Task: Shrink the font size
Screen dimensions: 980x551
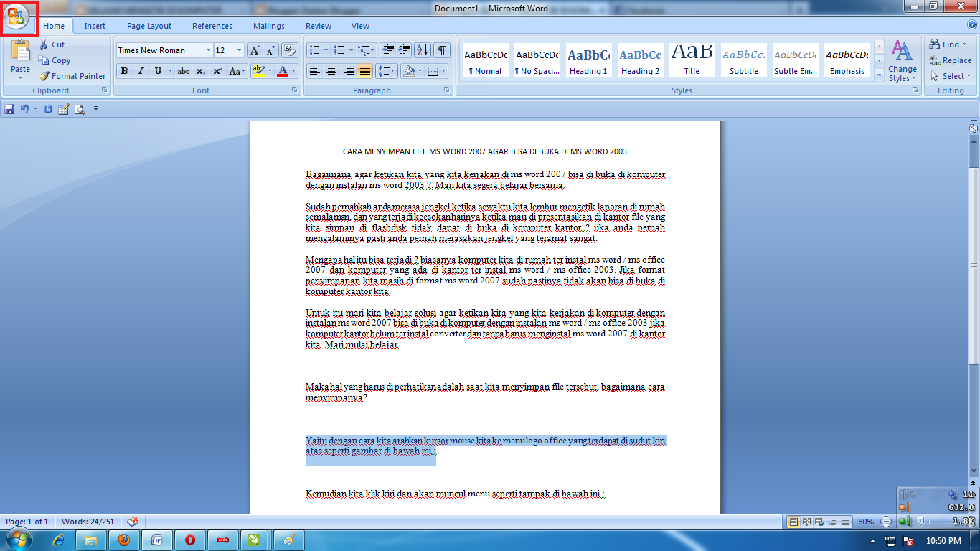Action: 270,50
